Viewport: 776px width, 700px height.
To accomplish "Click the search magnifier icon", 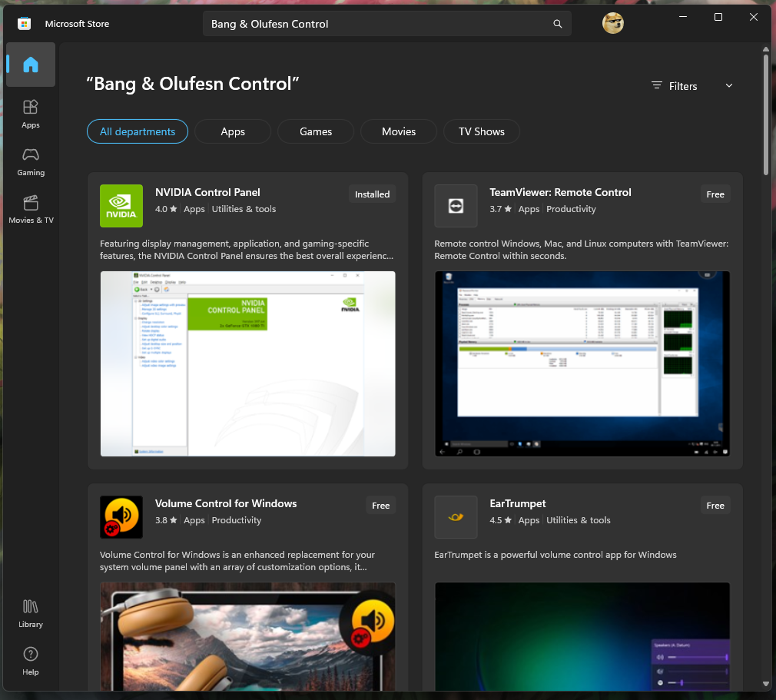I will point(557,24).
